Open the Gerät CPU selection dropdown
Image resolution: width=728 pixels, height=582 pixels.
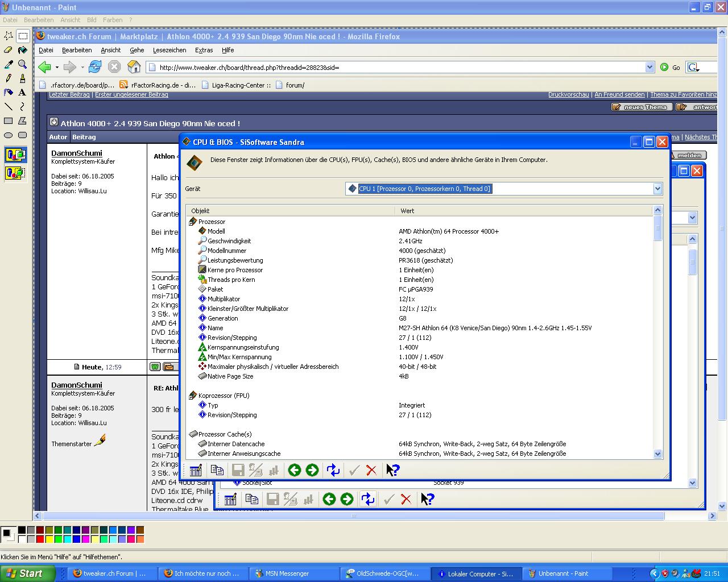click(657, 189)
